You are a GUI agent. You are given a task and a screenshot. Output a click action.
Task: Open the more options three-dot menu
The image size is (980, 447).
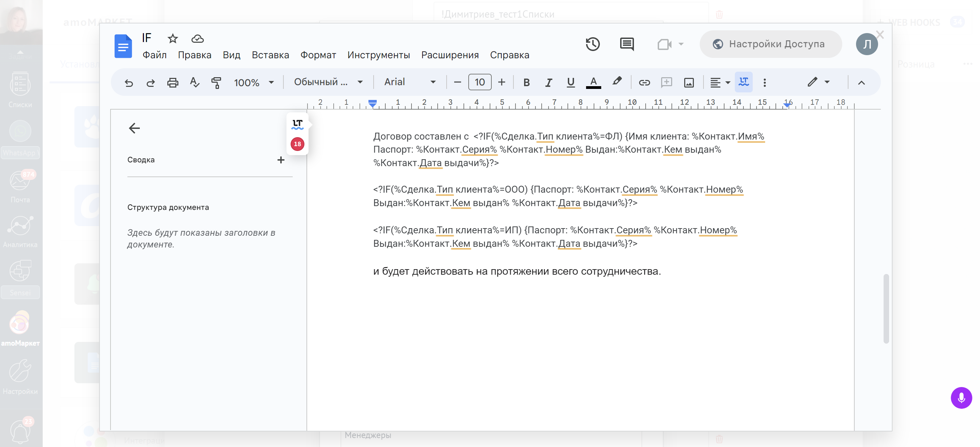765,82
